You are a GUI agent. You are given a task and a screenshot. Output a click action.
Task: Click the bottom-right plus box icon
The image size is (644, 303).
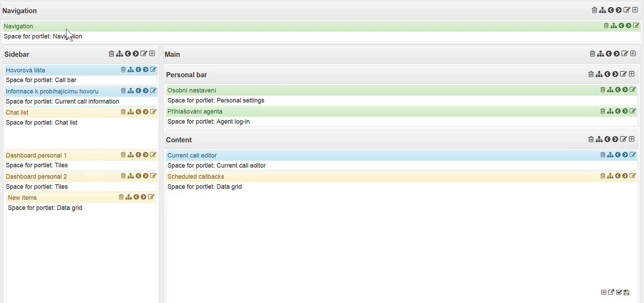click(604, 292)
